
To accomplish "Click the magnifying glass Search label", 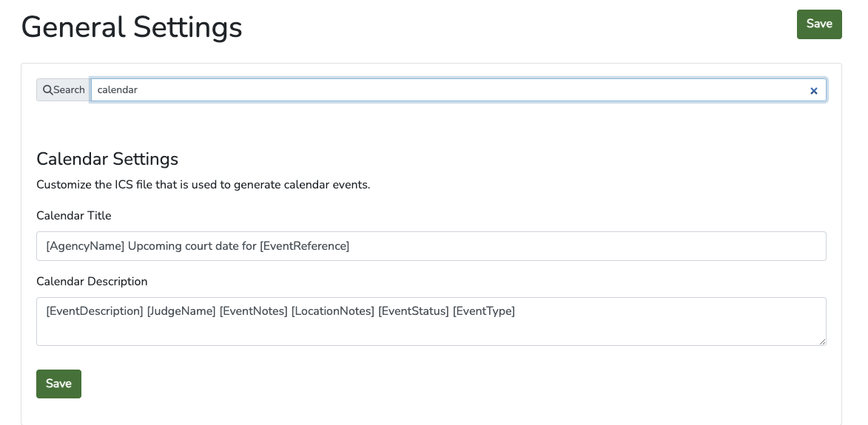I will click(64, 90).
